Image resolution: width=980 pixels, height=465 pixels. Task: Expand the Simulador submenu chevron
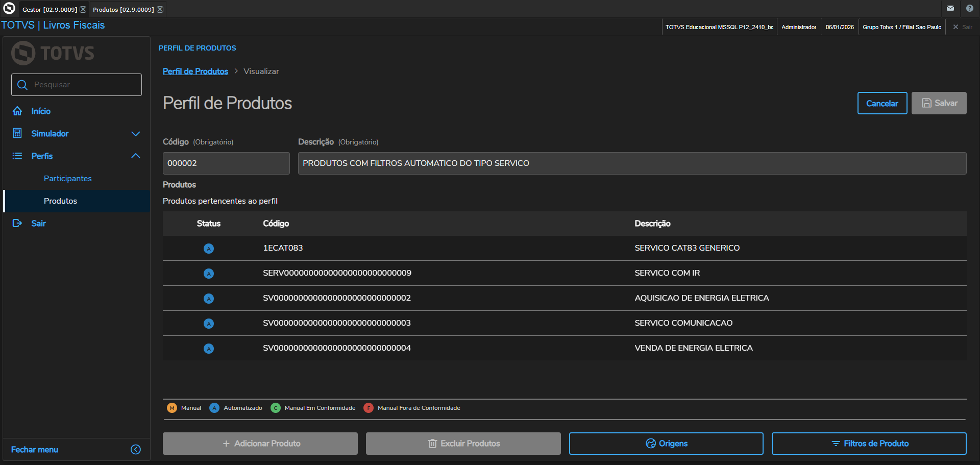coord(136,134)
